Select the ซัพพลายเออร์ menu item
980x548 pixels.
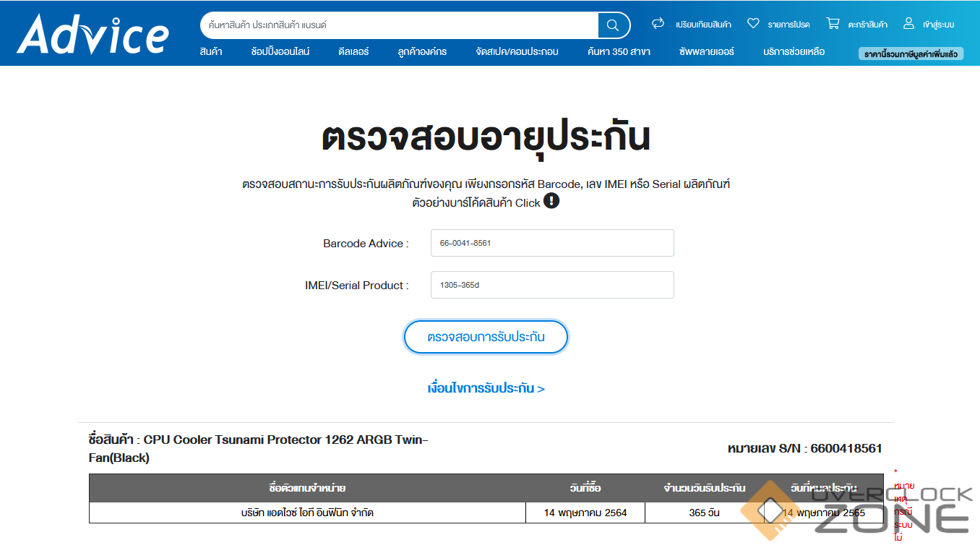pos(707,51)
